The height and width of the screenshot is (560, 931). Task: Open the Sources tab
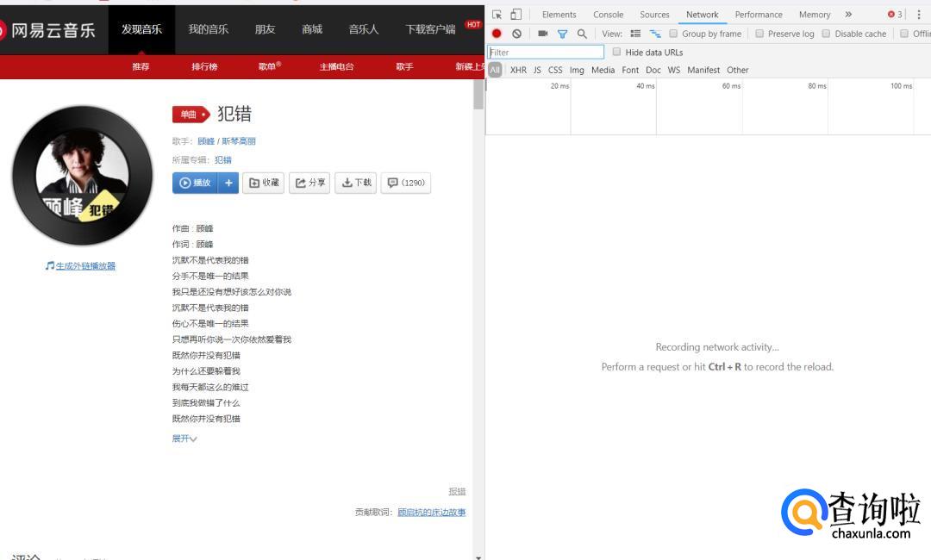pyautogui.click(x=654, y=15)
